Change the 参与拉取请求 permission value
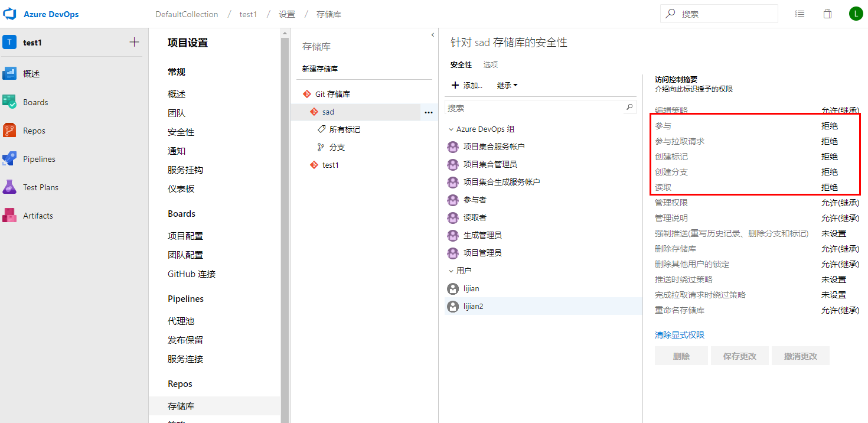This screenshot has height=423, width=868. (830, 141)
